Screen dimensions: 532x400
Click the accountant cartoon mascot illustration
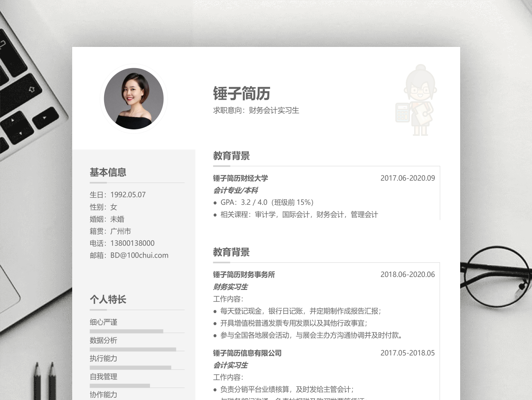click(416, 100)
